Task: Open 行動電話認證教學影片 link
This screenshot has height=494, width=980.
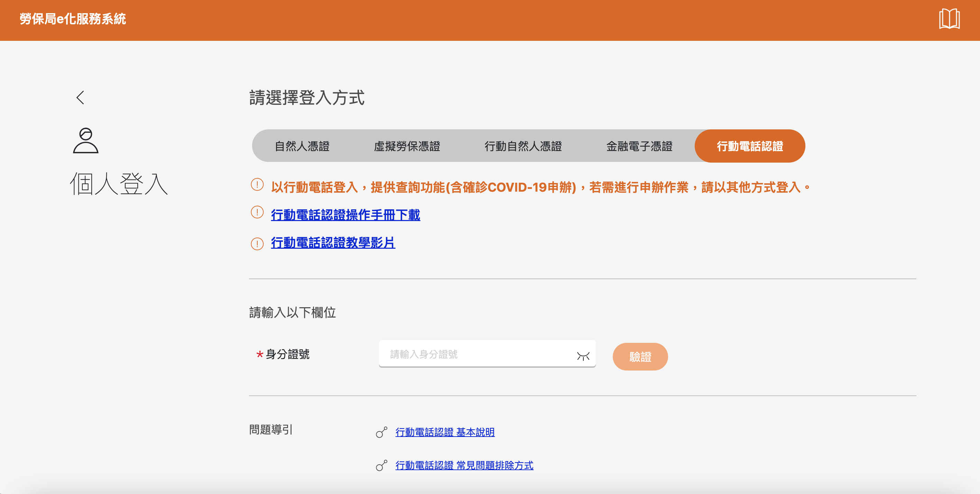Action: click(333, 243)
